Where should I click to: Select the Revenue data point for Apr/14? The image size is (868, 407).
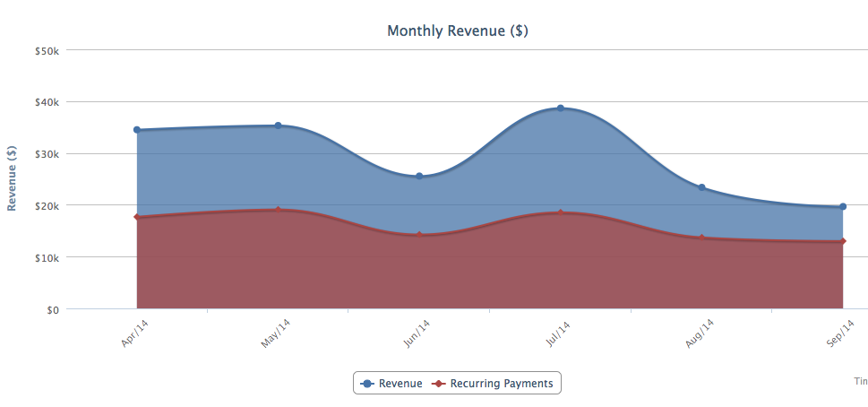137,130
